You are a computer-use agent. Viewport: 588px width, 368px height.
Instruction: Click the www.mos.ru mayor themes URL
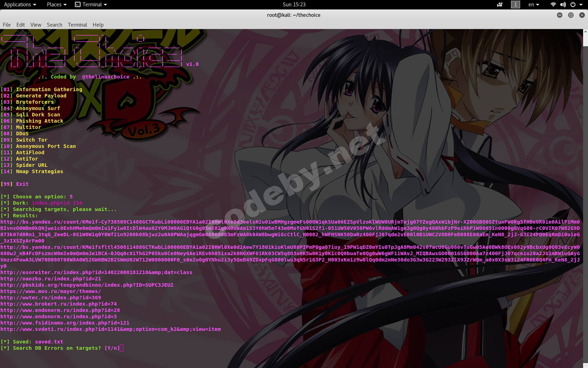click(51, 291)
